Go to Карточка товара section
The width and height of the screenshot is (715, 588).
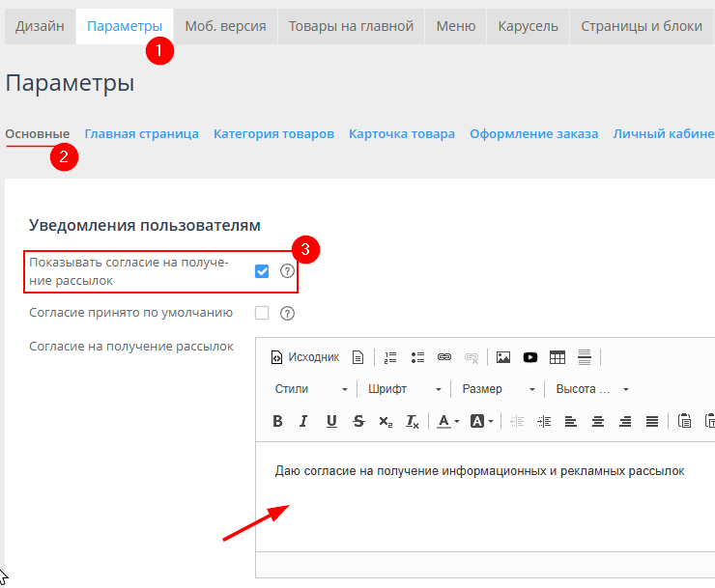click(x=402, y=134)
